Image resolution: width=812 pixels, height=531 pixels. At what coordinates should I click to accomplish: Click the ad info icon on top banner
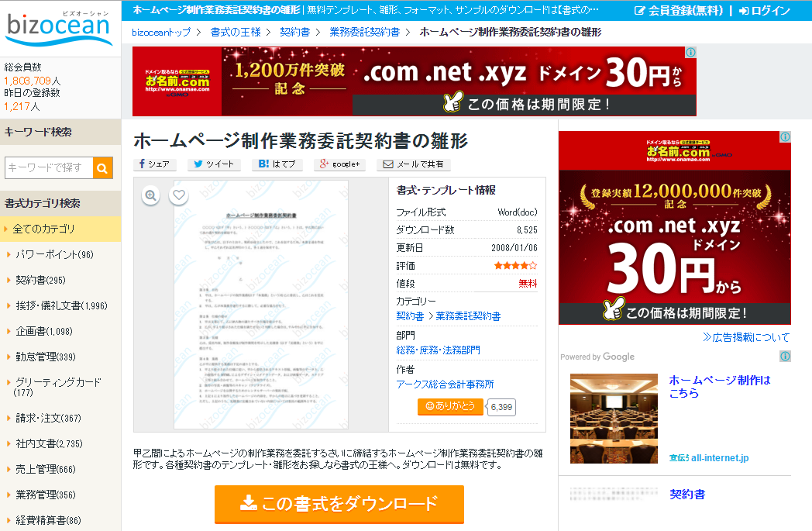coord(691,52)
